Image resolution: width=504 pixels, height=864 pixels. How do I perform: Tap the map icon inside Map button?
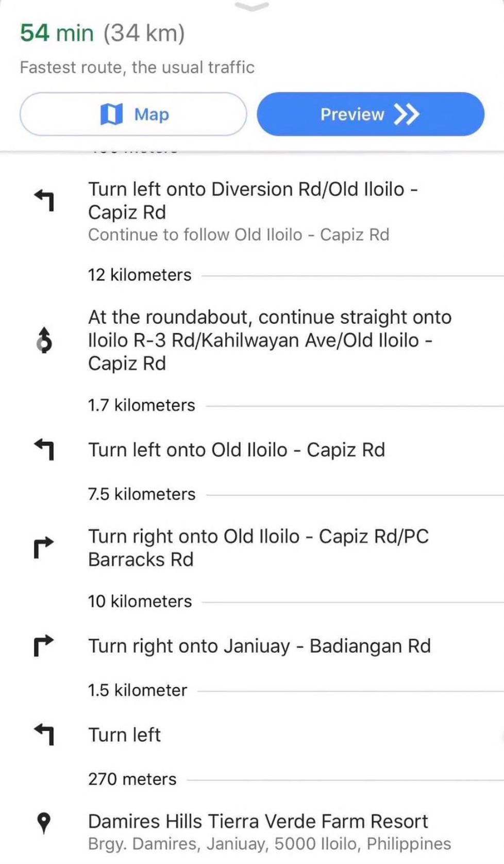coord(111,114)
